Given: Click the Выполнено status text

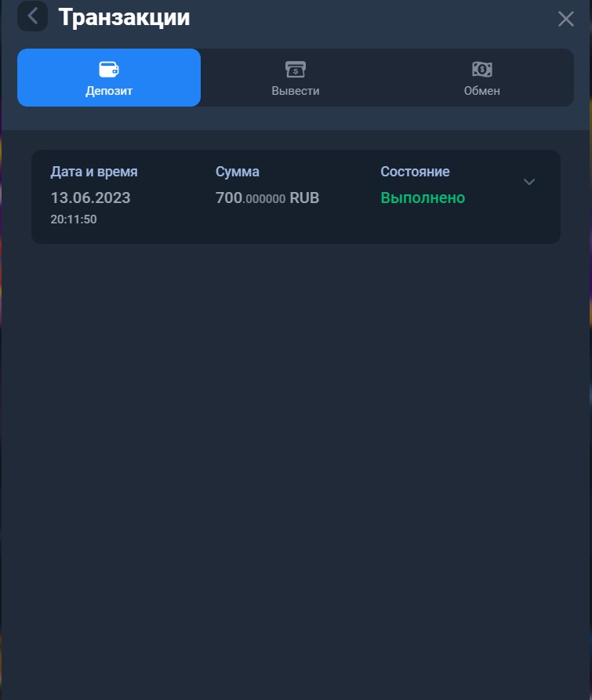Looking at the screenshot, I should (x=423, y=198).
